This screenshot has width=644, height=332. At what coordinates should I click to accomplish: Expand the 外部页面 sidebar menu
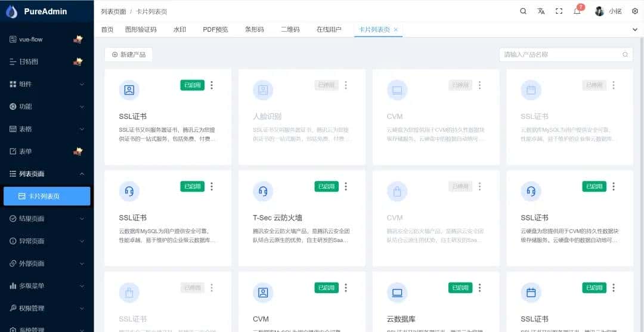[47, 263]
